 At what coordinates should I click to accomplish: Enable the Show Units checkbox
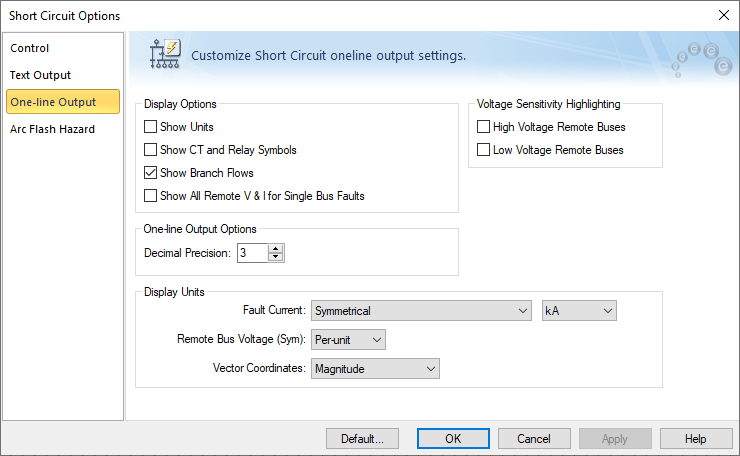(x=151, y=127)
